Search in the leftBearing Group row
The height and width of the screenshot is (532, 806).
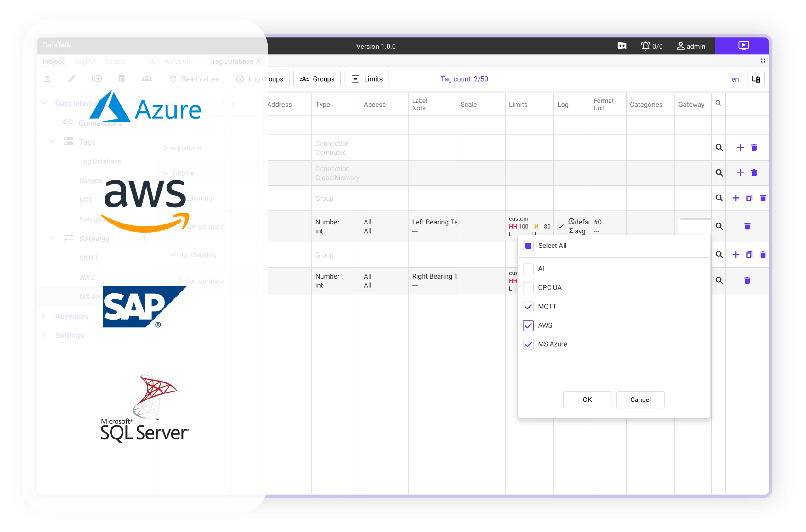[x=719, y=198]
